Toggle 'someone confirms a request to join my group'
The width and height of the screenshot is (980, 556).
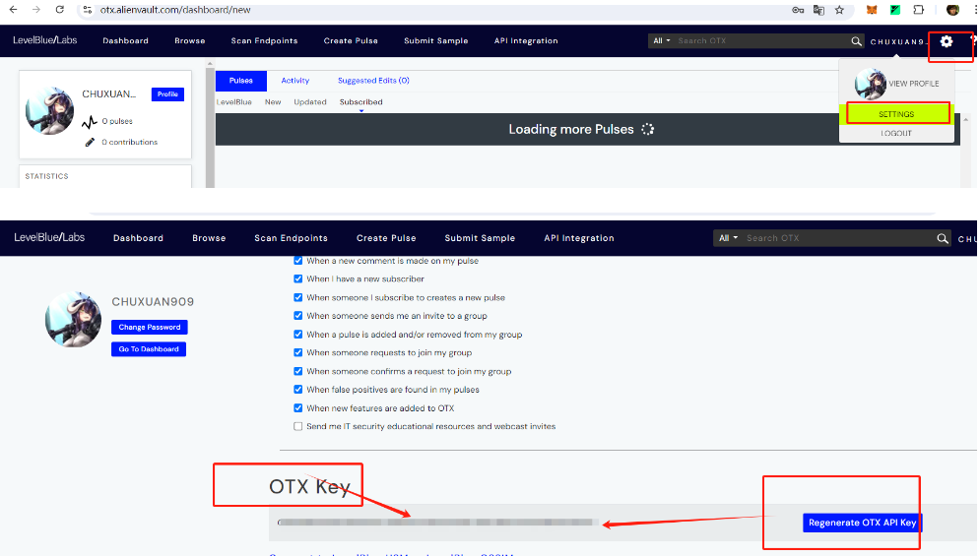pyautogui.click(x=298, y=371)
